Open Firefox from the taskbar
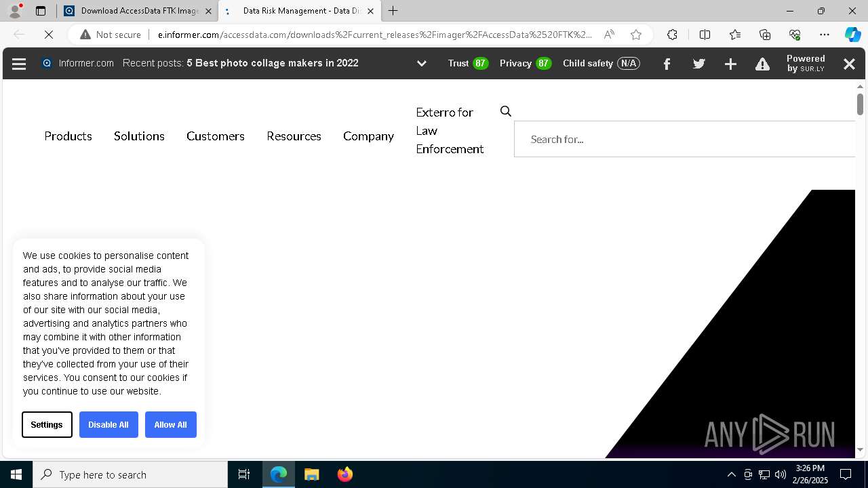868x488 pixels. pos(344,474)
